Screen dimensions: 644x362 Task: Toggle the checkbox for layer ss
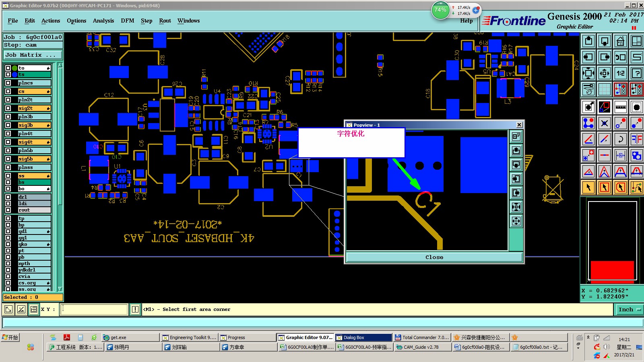(x=8, y=176)
